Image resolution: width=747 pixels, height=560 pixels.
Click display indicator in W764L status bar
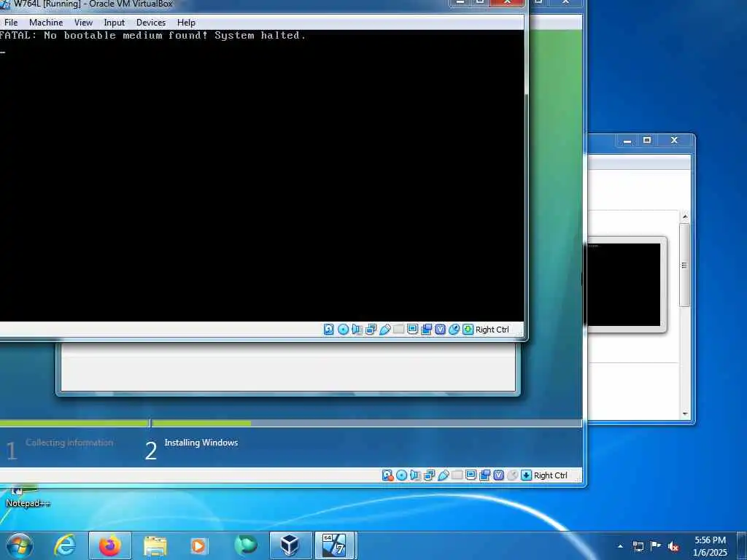click(413, 330)
